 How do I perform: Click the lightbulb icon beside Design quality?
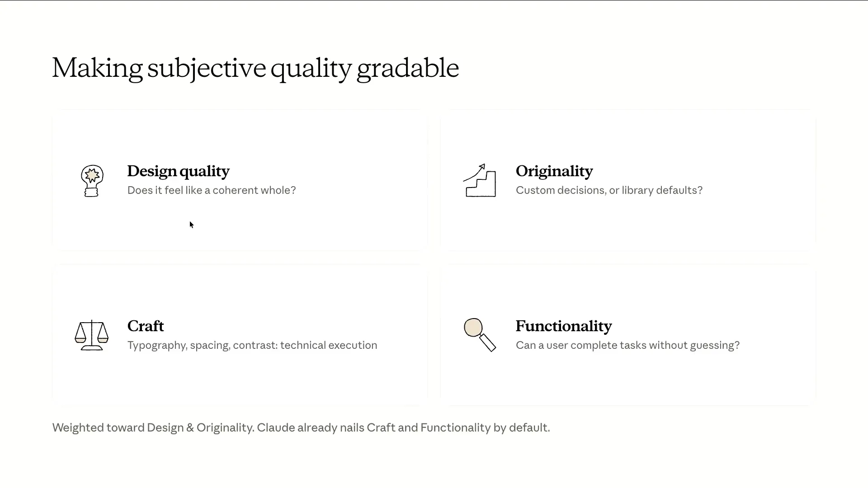pyautogui.click(x=92, y=181)
